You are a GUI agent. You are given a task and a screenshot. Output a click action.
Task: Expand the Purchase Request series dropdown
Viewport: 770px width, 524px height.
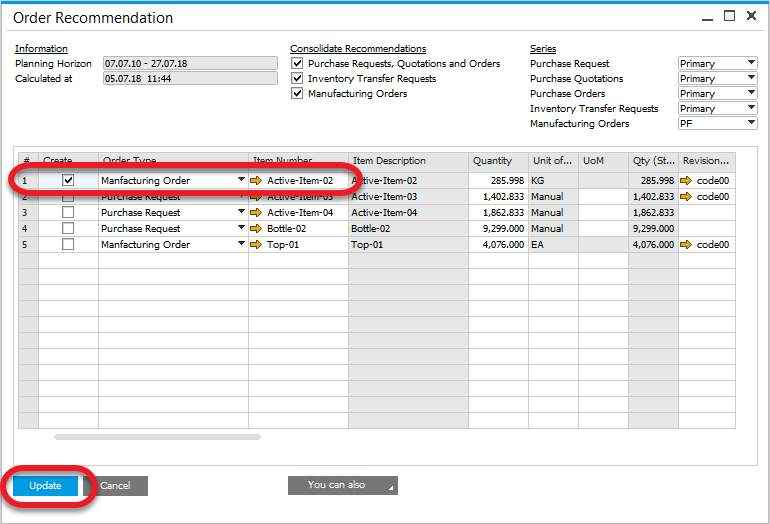[751, 64]
